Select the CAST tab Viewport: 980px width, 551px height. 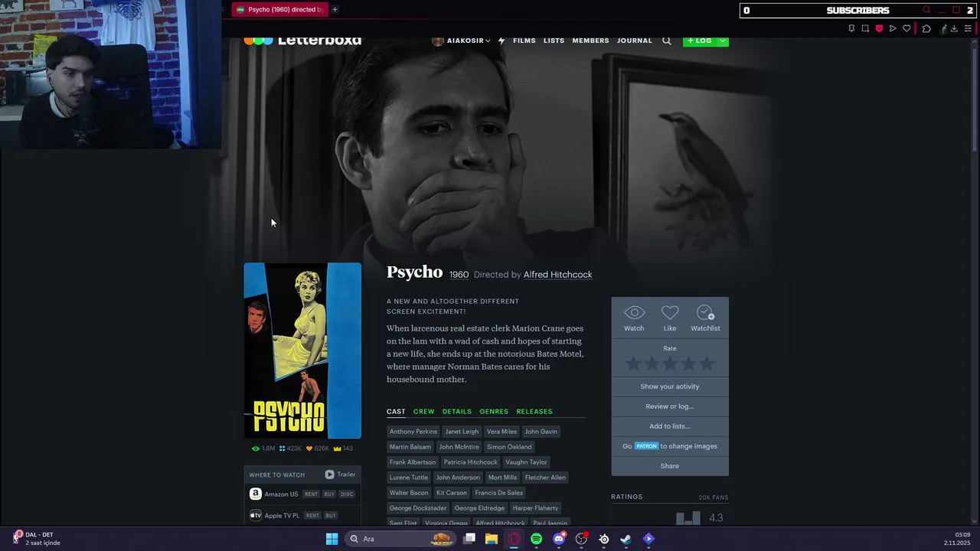(396, 412)
